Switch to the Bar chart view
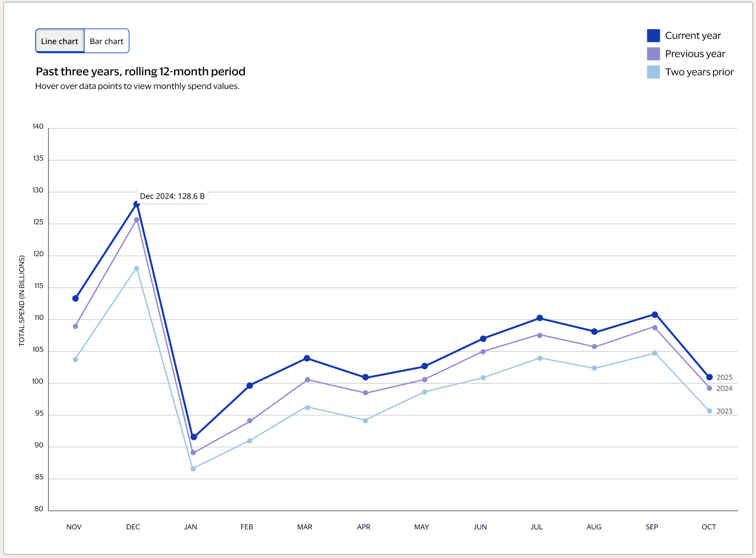The height and width of the screenshot is (558, 756). click(106, 41)
